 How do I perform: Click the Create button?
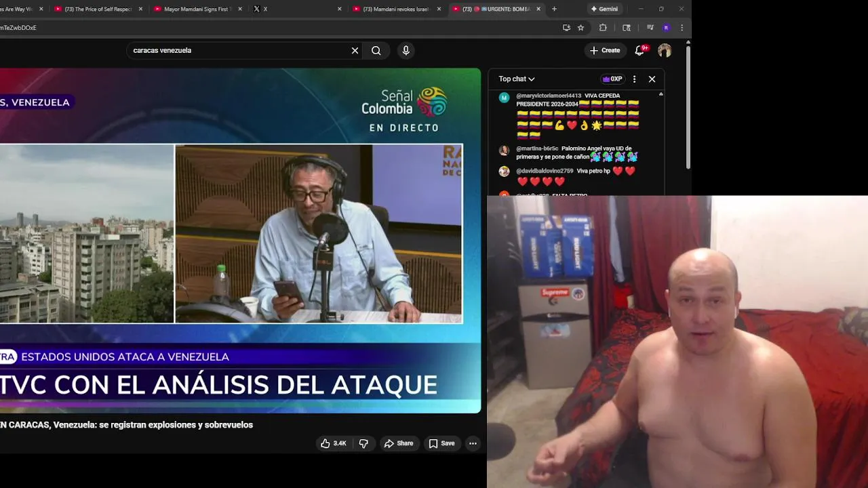tap(605, 50)
